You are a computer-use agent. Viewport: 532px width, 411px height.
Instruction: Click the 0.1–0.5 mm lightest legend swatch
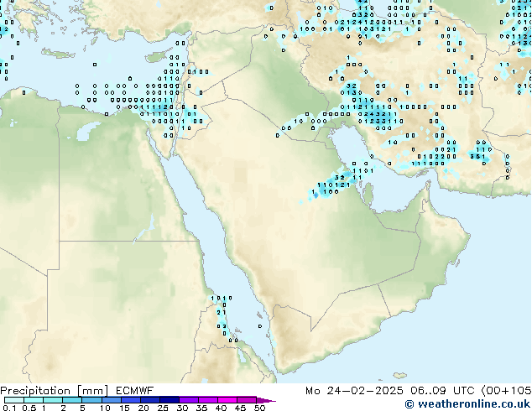pyautogui.click(x=14, y=400)
